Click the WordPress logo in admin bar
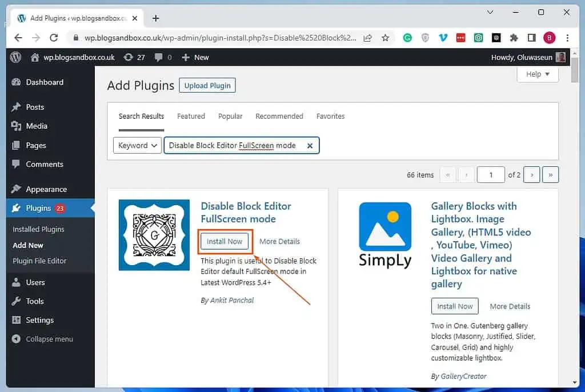585x392 pixels. coord(15,57)
